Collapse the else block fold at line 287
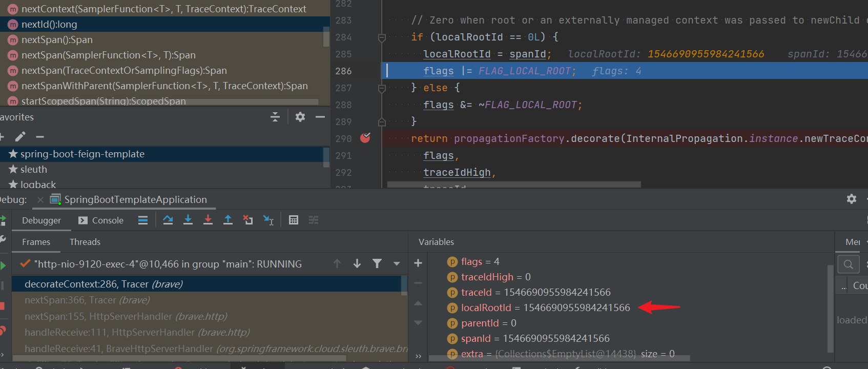868x369 pixels. pyautogui.click(x=382, y=88)
